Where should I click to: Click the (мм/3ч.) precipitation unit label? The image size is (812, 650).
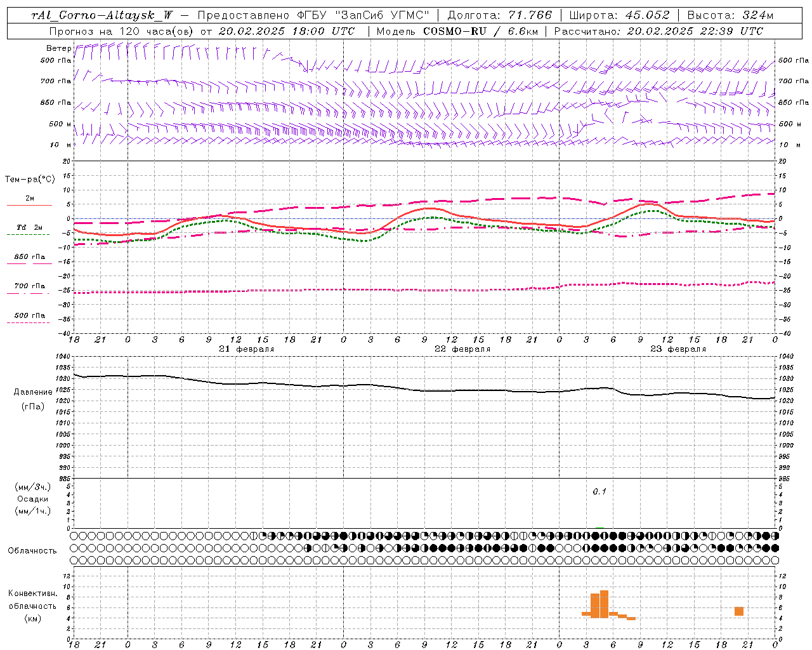pyautogui.click(x=33, y=487)
